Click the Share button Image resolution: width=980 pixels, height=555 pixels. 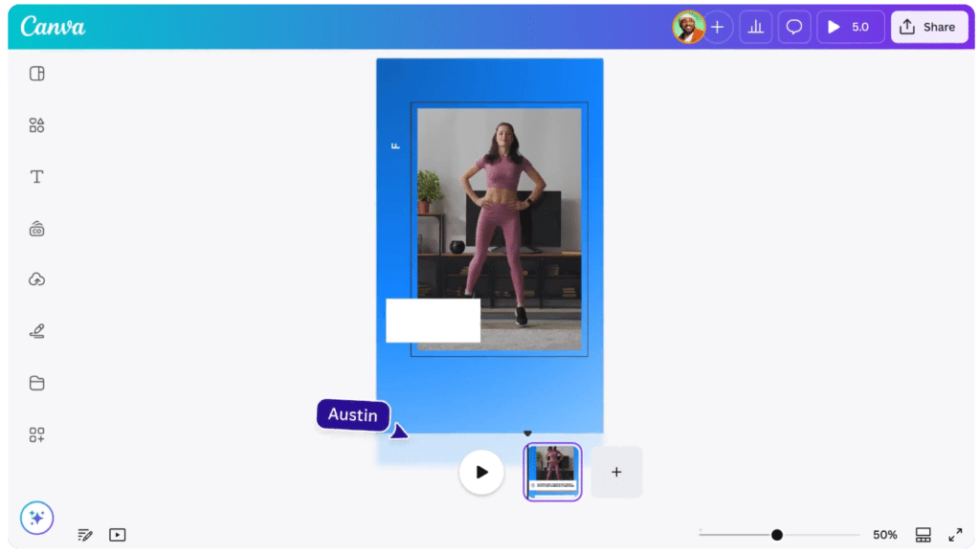click(928, 27)
